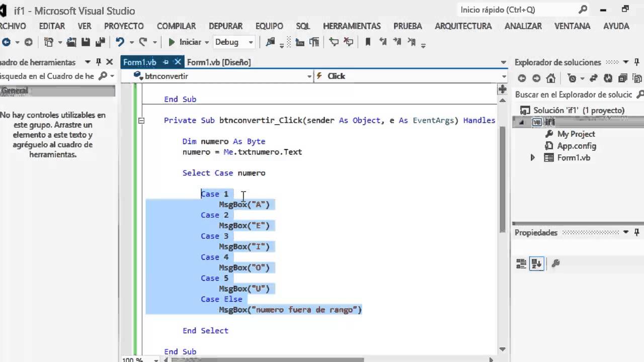Viewport: 644px width, 362px height.
Task: Click the Quick Launch search box
Action: (523, 10)
